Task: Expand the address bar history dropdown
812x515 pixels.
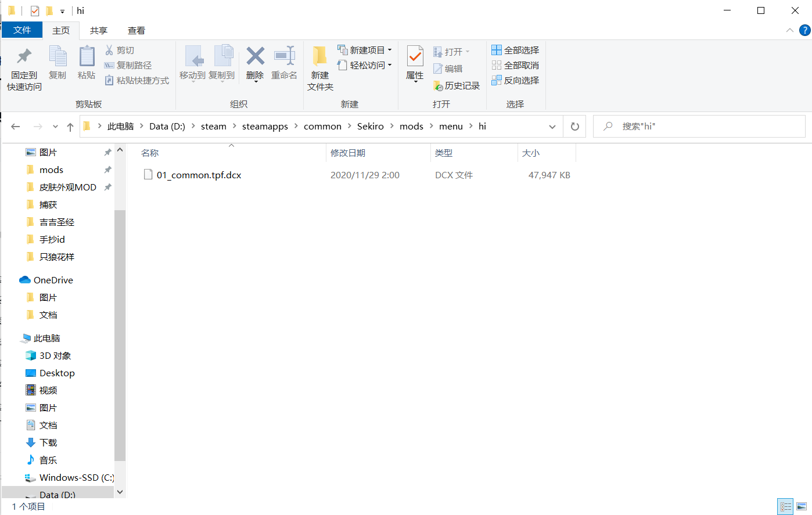Action: pyautogui.click(x=552, y=127)
